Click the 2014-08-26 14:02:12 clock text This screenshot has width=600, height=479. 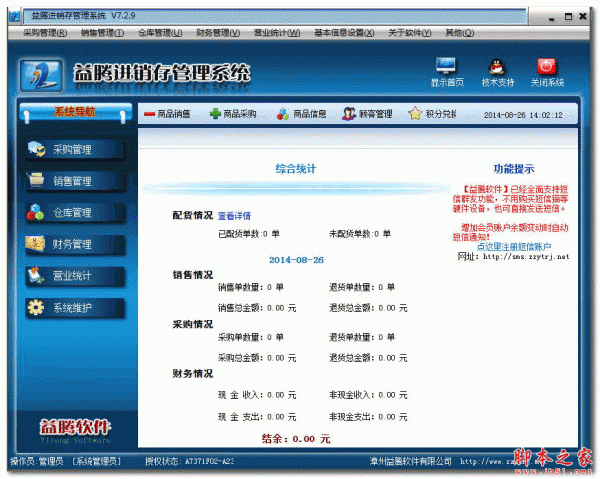click(x=523, y=115)
